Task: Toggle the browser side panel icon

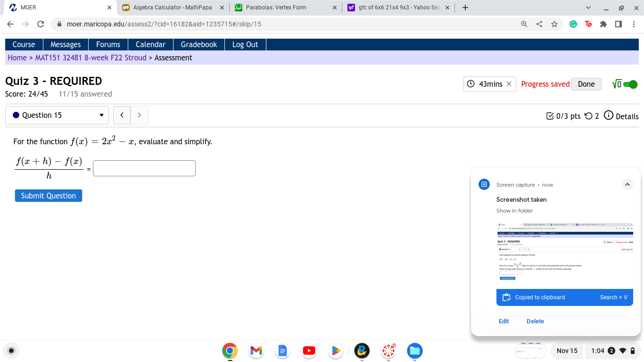Action: (x=619, y=24)
